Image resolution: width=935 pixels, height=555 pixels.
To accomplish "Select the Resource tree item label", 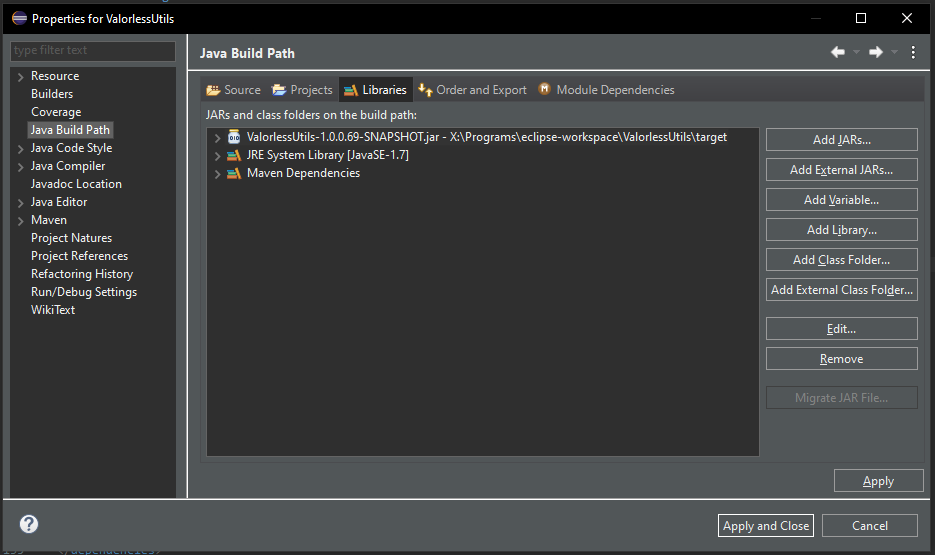I will 55,76.
